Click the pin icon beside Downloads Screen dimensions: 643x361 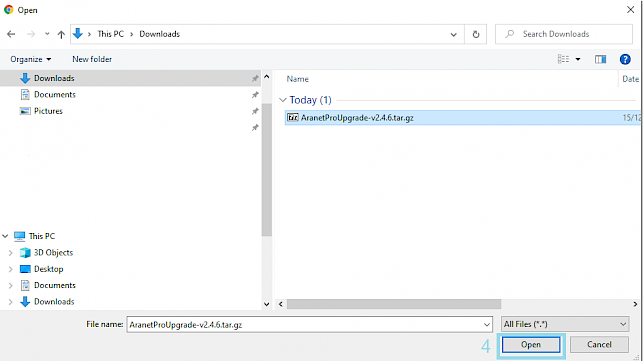(x=255, y=78)
